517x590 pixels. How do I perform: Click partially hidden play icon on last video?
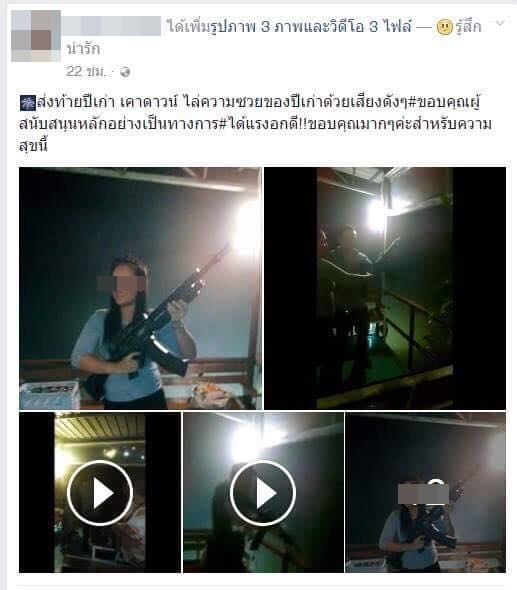pos(436,483)
